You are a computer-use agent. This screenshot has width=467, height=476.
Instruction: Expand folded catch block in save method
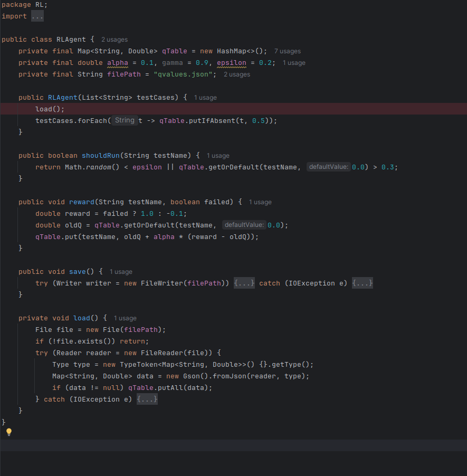tap(363, 283)
